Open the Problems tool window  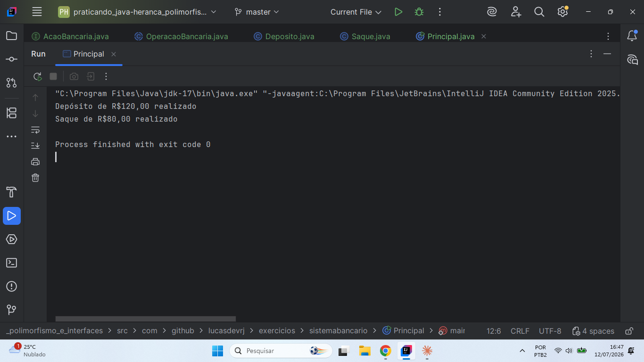pos(12,287)
